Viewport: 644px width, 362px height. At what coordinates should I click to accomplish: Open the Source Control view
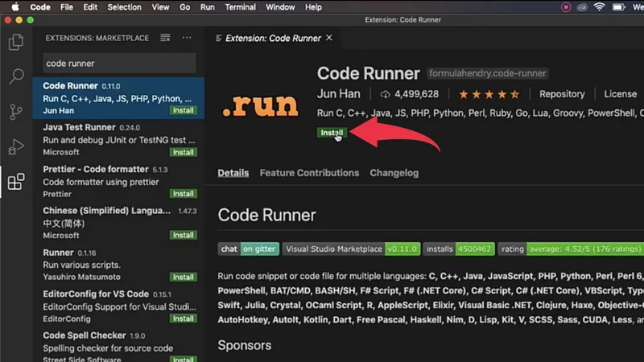coord(15,112)
